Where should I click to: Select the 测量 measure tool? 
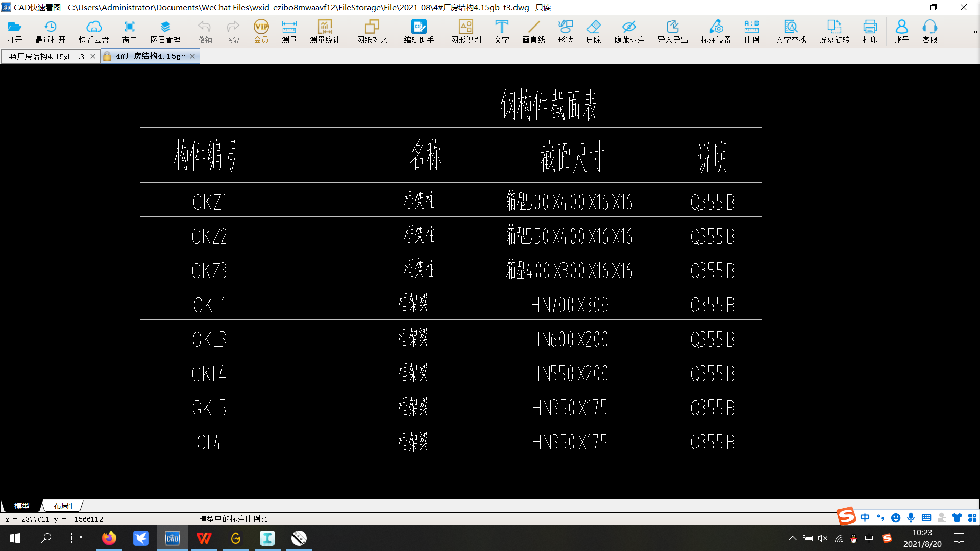[289, 32]
